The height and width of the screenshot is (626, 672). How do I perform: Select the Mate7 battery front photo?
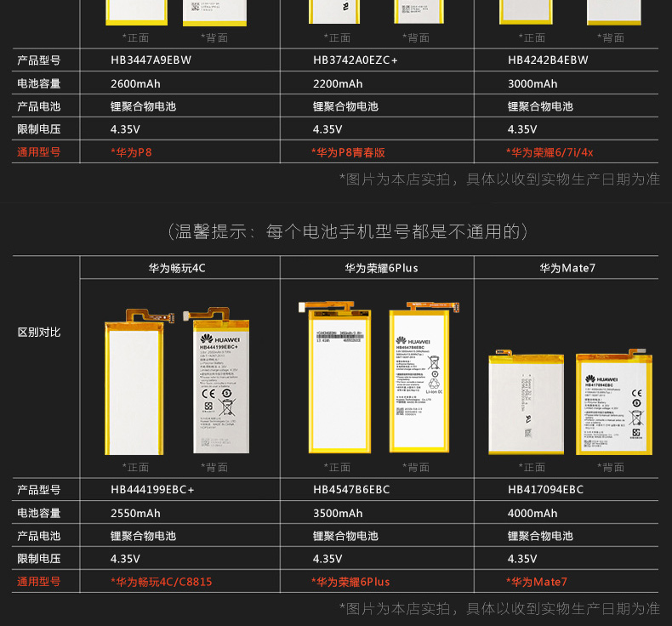click(x=527, y=402)
